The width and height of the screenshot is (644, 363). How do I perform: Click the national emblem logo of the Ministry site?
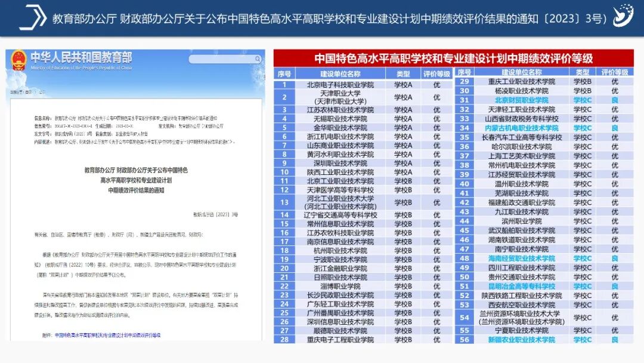19,61
